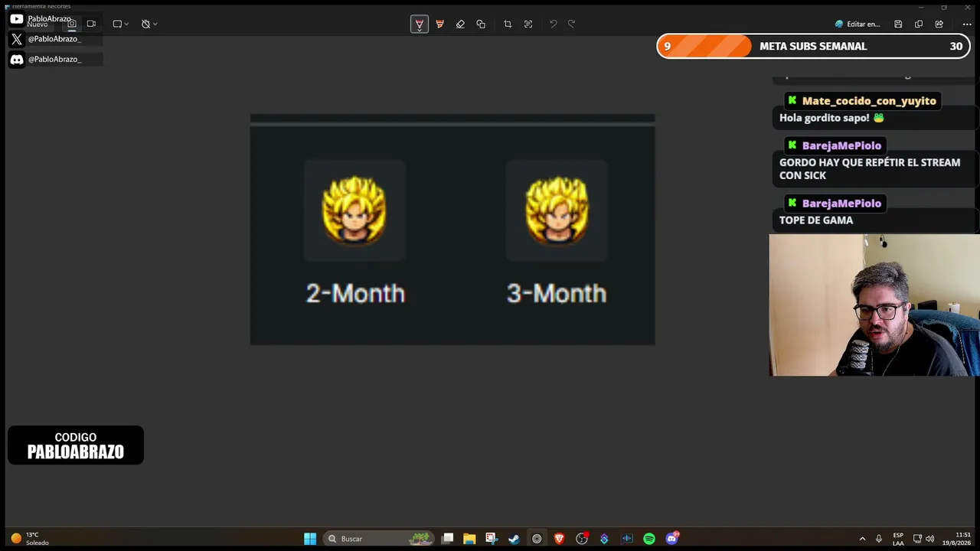Open the snip delay timer dropdown
980x551 pixels.
pos(149,24)
